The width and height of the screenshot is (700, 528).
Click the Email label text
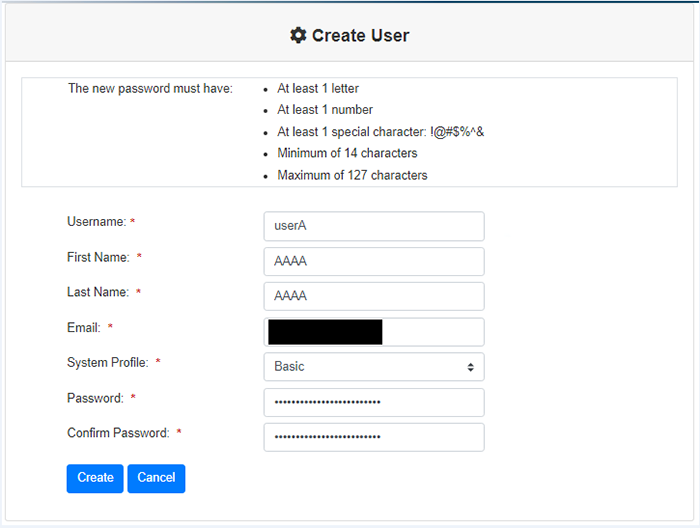coord(84,327)
